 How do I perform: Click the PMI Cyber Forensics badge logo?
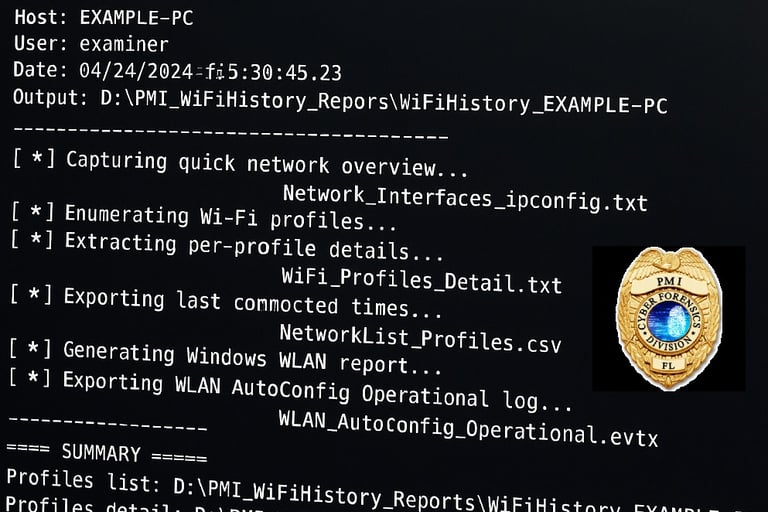coord(669,318)
